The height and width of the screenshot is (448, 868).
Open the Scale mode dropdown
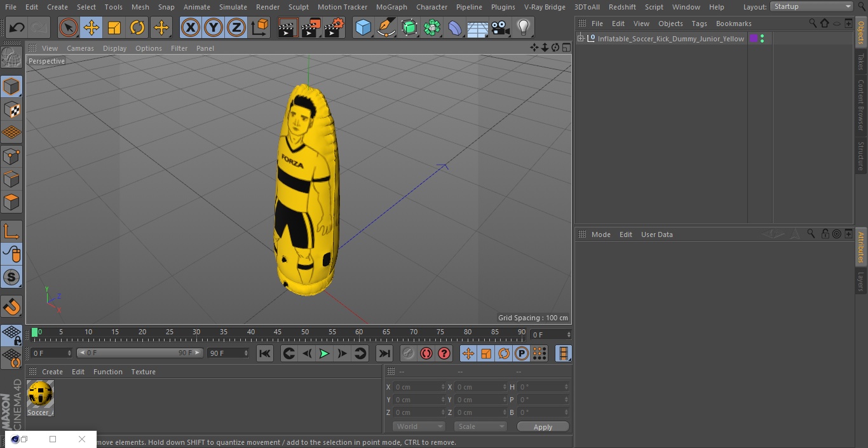[x=480, y=426]
